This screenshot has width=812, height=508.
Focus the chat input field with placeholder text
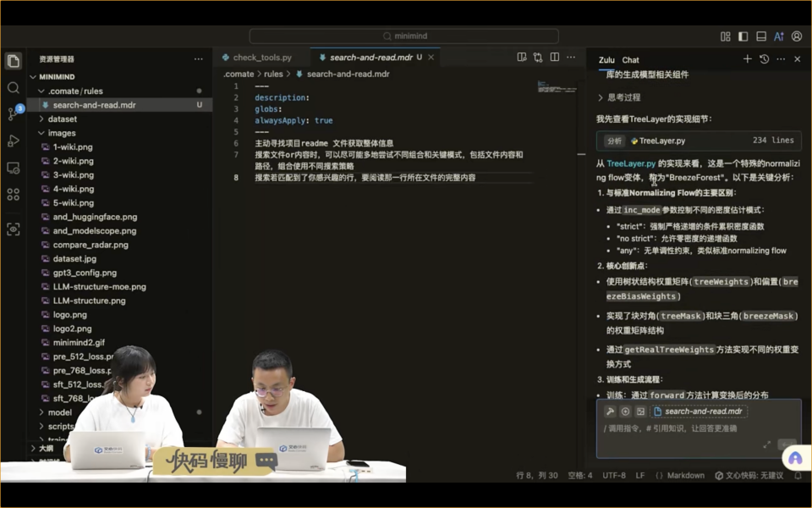[699, 428]
